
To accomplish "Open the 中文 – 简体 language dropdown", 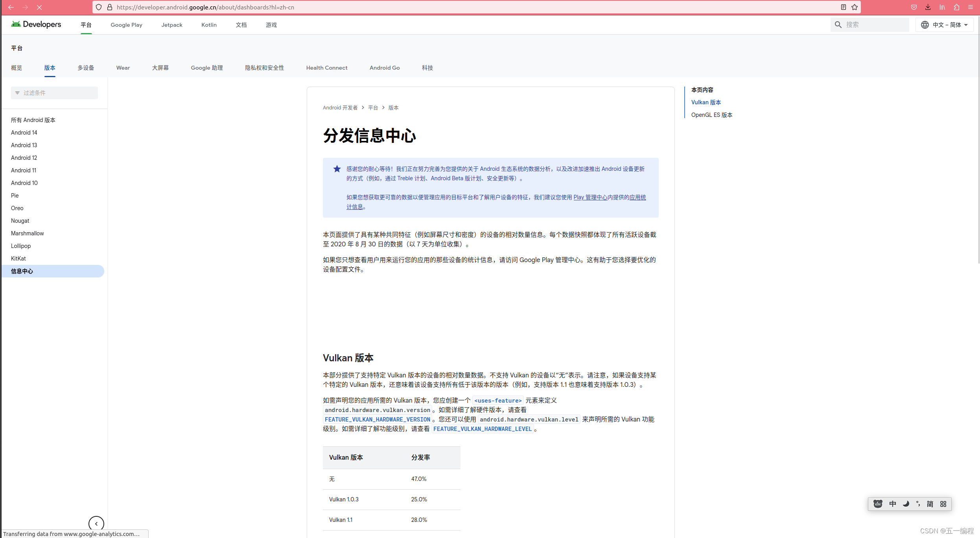I will click(x=945, y=25).
